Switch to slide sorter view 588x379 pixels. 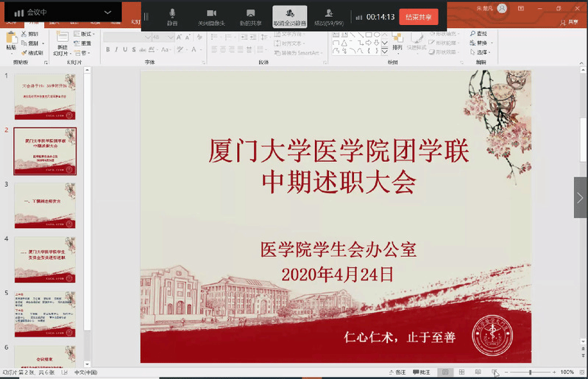[461, 372]
